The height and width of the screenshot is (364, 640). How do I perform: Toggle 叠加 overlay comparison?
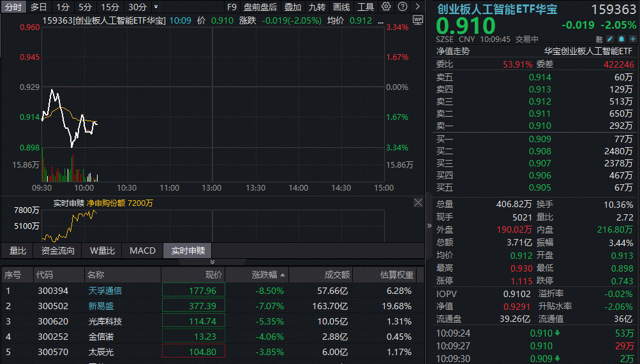(292, 7)
